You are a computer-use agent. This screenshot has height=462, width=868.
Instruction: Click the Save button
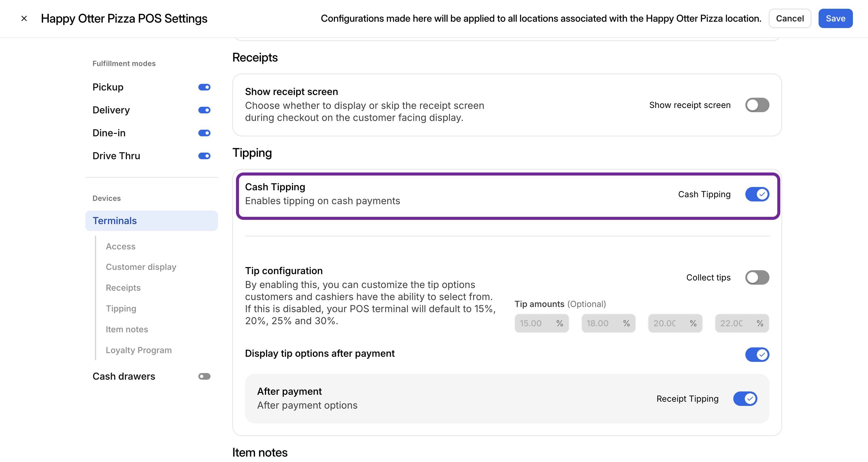[x=835, y=19]
